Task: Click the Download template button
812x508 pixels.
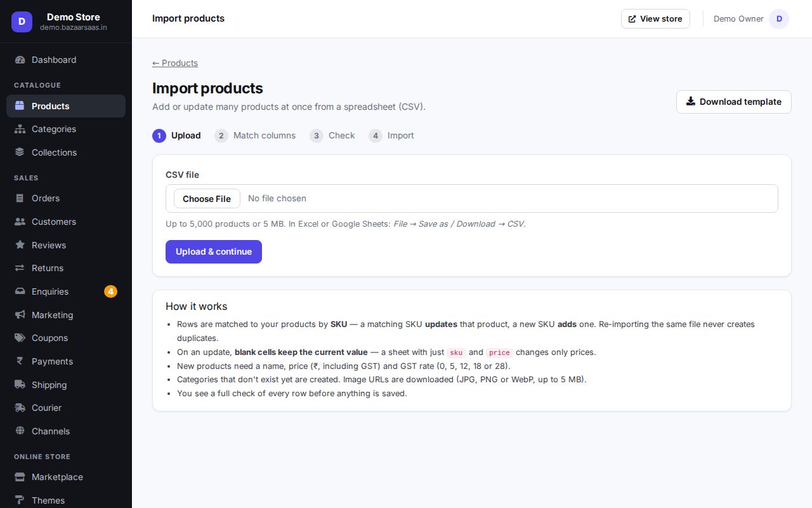Action: (x=734, y=102)
